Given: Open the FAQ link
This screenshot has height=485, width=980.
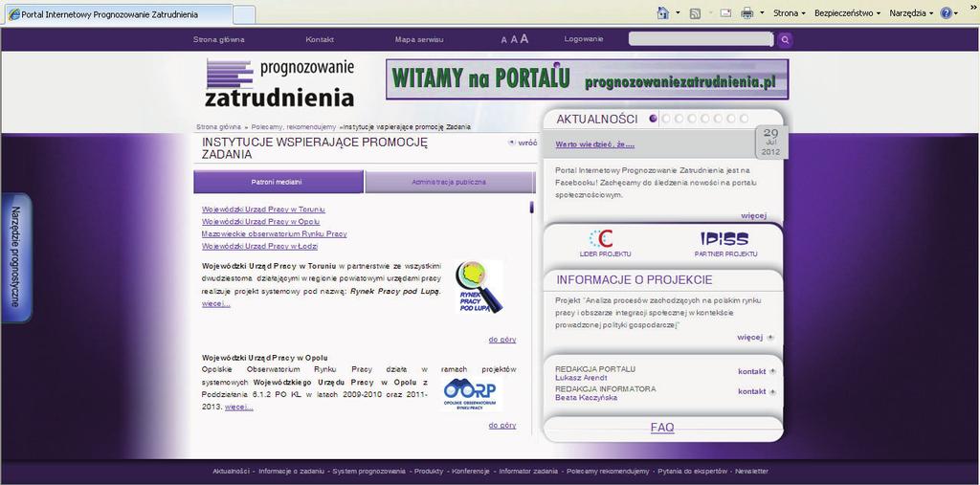Looking at the screenshot, I should coord(662,428).
